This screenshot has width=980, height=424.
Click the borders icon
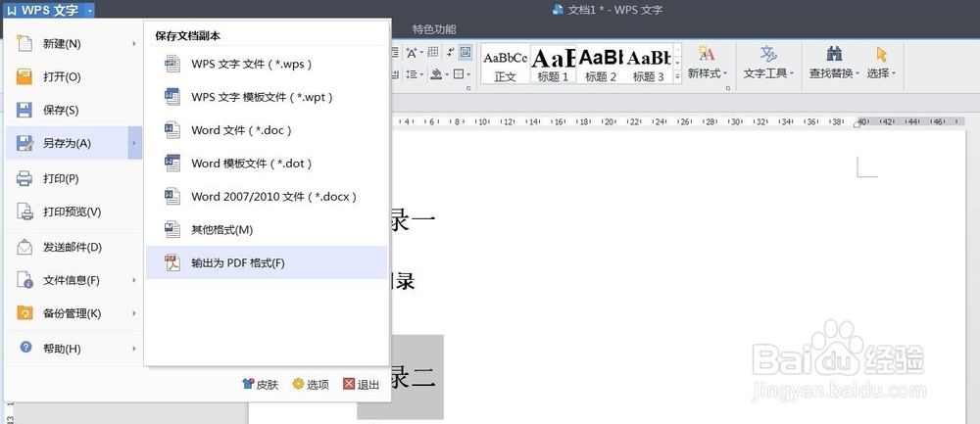(458, 74)
